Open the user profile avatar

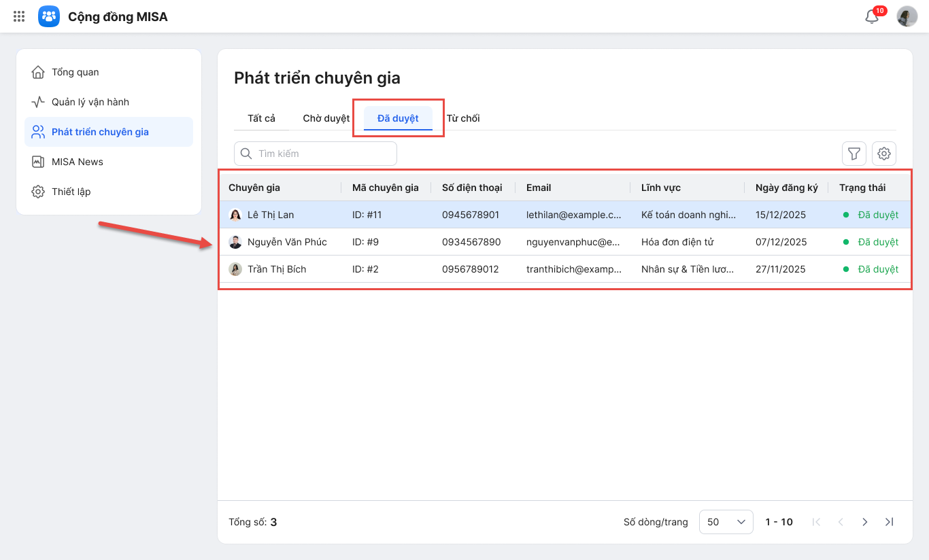(x=907, y=16)
